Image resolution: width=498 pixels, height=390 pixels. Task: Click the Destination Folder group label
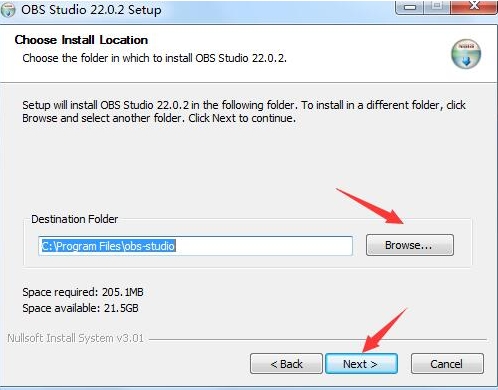click(74, 219)
